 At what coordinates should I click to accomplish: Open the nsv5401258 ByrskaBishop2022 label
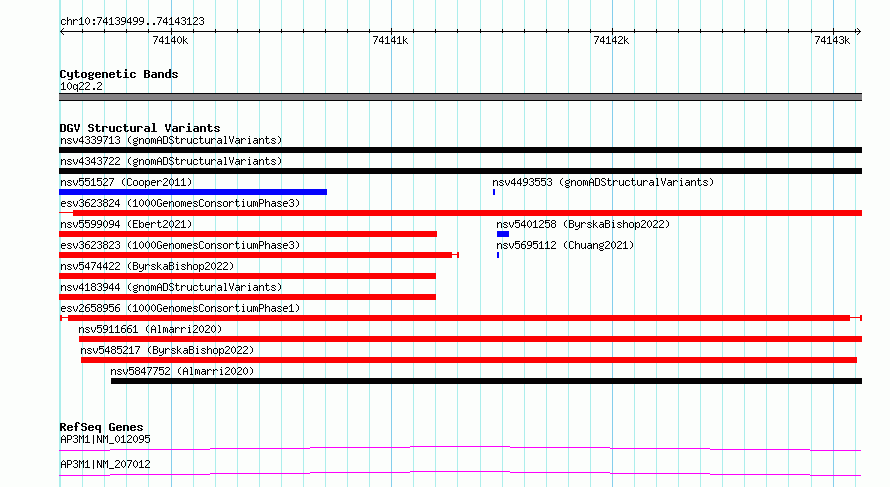583,224
